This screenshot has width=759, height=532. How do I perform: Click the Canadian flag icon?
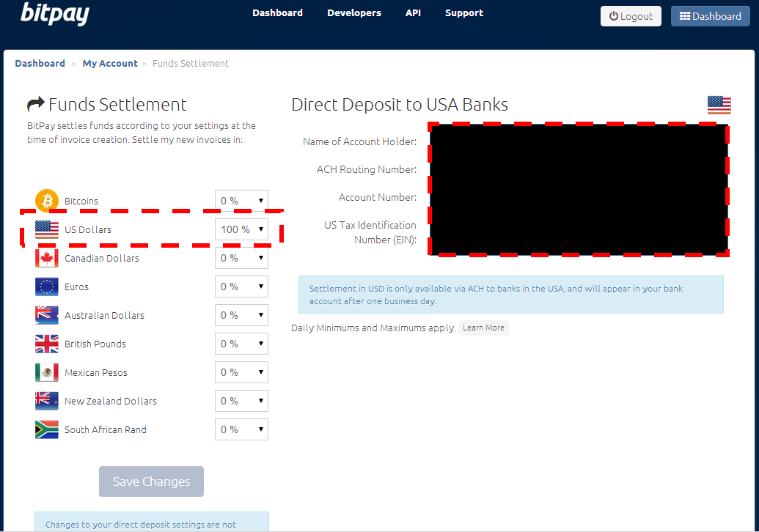click(47, 258)
